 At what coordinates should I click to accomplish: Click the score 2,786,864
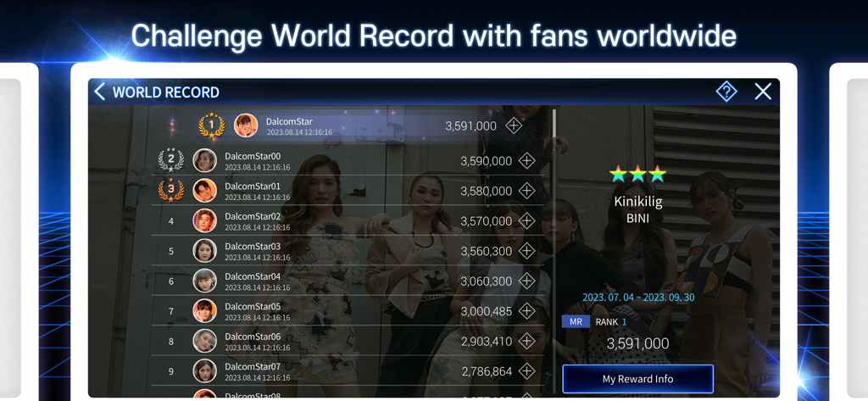click(487, 371)
